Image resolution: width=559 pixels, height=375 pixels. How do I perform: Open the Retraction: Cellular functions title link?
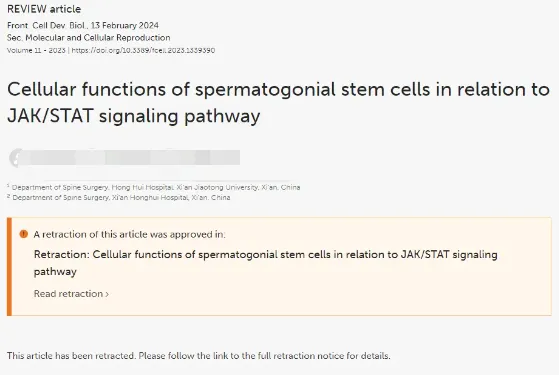[x=266, y=263]
